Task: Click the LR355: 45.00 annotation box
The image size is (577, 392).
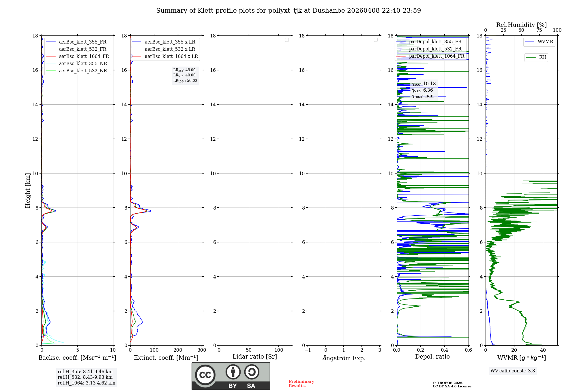Action: click(x=184, y=70)
